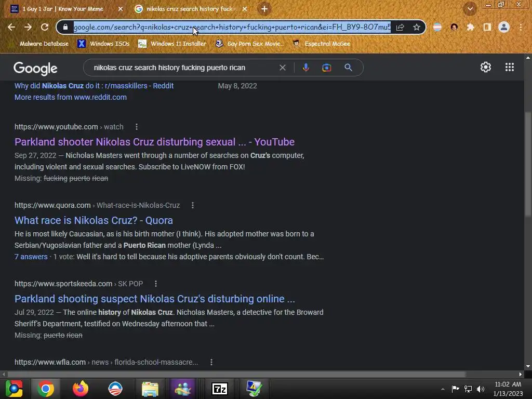
Task: Close the 1 Guy 1 Jar tab
Action: tap(121, 9)
